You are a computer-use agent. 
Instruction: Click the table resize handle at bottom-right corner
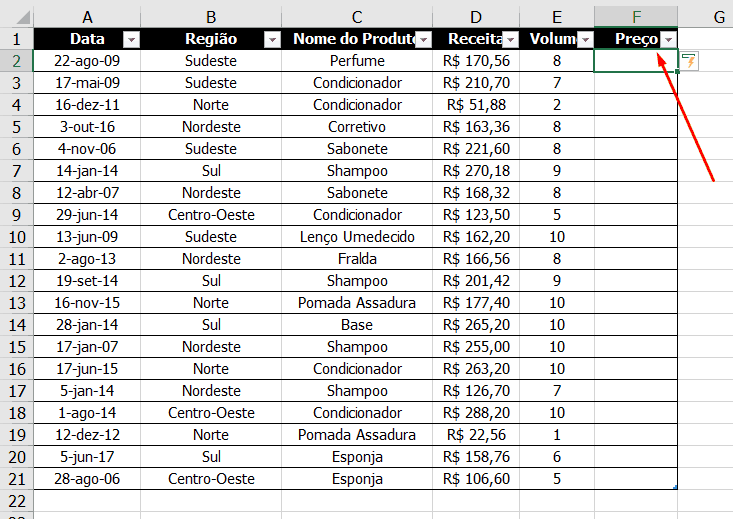click(x=676, y=487)
